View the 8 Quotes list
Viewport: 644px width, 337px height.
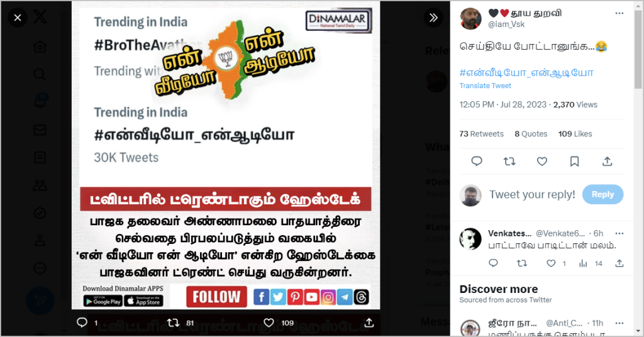tap(531, 134)
